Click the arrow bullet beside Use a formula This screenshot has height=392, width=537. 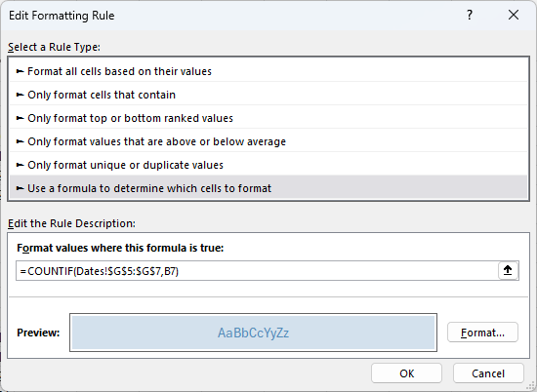point(21,188)
